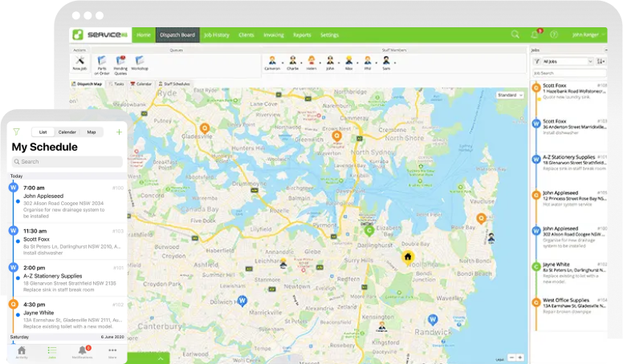The height and width of the screenshot is (364, 623).
Task: Click the mobile schedule Search field
Action: [67, 162]
